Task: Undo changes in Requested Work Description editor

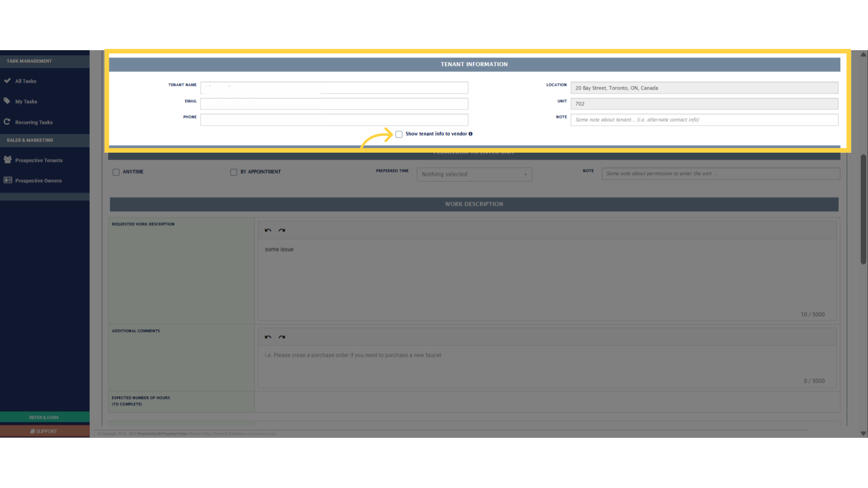Action: pyautogui.click(x=268, y=230)
